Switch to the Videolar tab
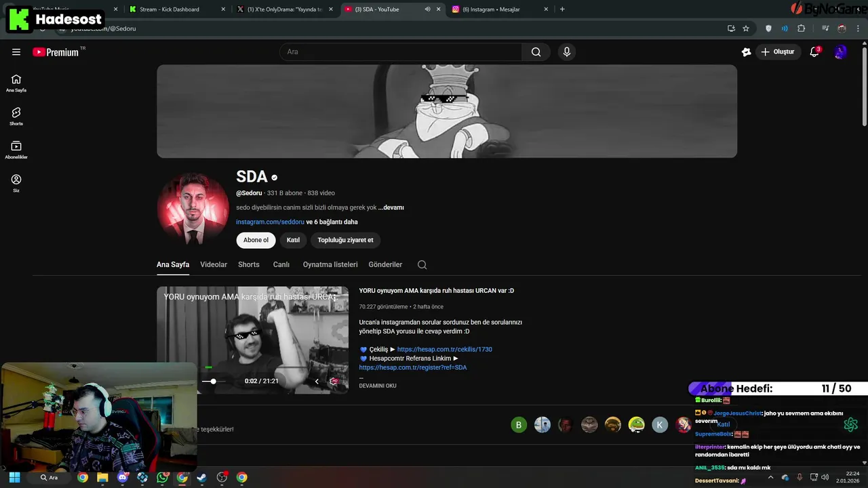This screenshot has width=868, height=488. [214, 265]
